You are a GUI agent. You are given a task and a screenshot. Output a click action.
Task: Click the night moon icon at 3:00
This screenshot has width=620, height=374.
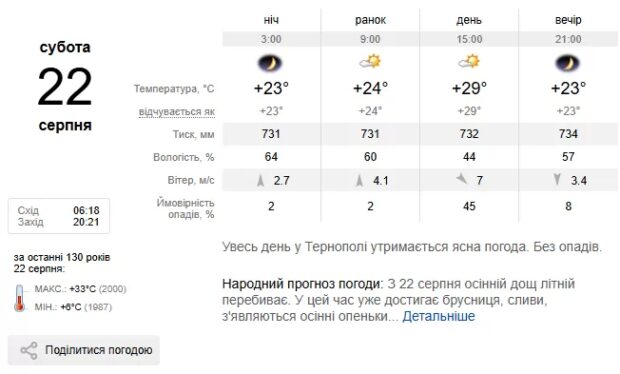click(x=270, y=63)
